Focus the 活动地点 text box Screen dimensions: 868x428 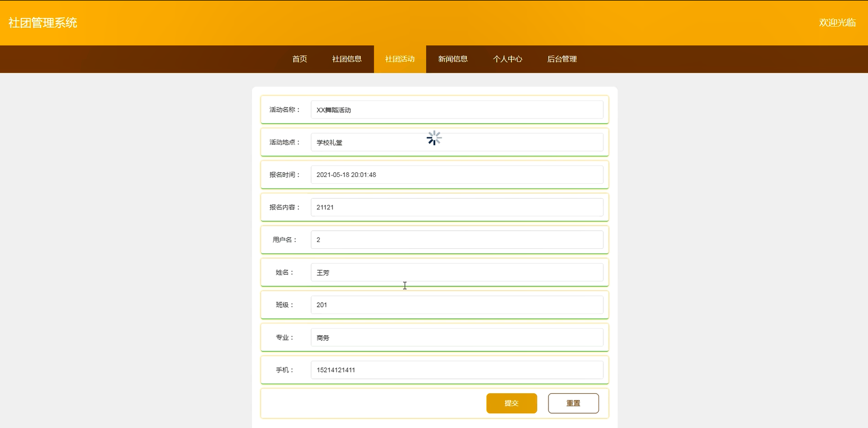[x=456, y=143]
